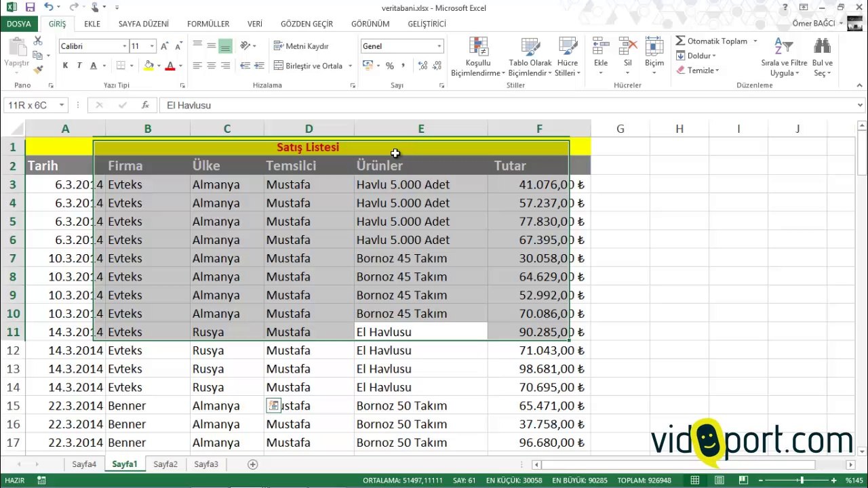Viewport: 868px width, 488px height.
Task: Open Doldur fill menu
Action: click(696, 56)
